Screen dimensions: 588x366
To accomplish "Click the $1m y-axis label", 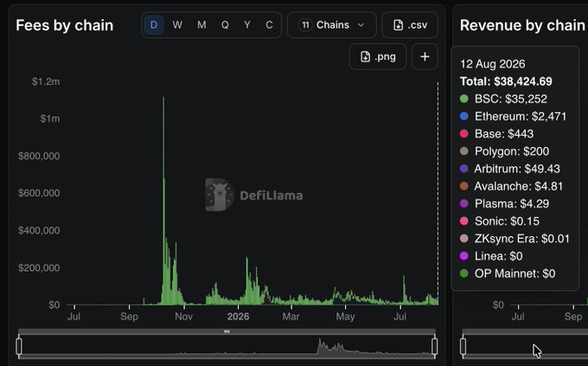I will 50,119.
